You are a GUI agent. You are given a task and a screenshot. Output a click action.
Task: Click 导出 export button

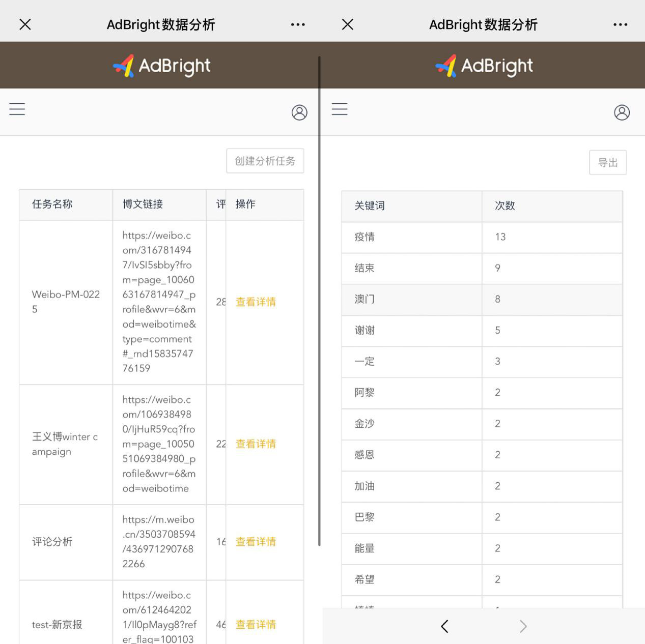(607, 163)
